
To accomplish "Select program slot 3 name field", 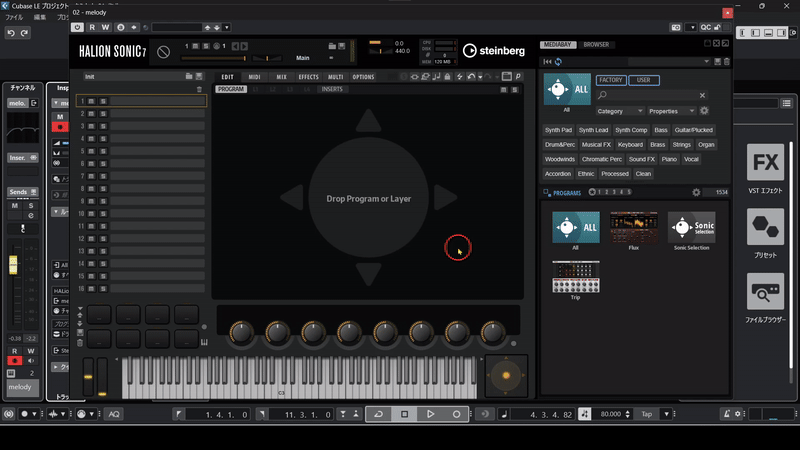I will point(157,127).
